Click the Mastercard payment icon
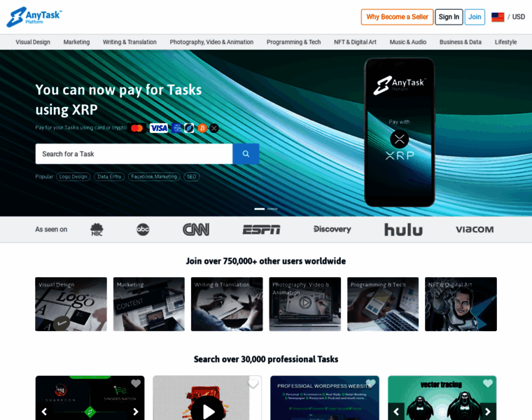The image size is (532, 420). [137, 128]
